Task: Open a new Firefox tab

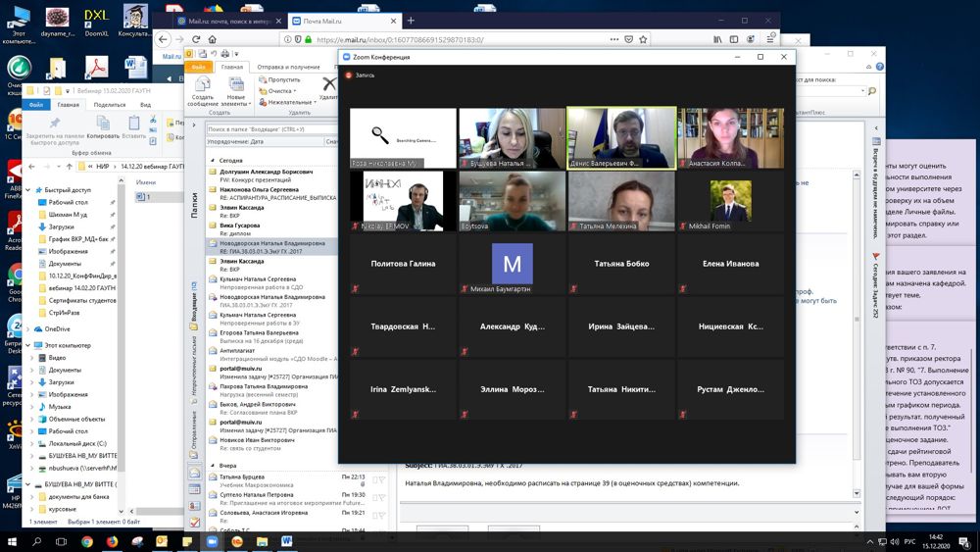Action: (411, 21)
